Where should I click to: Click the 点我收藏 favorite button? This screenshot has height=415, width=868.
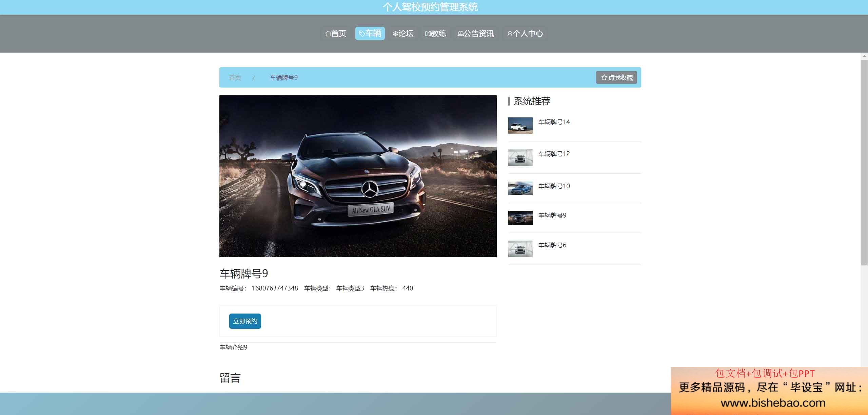pos(616,77)
